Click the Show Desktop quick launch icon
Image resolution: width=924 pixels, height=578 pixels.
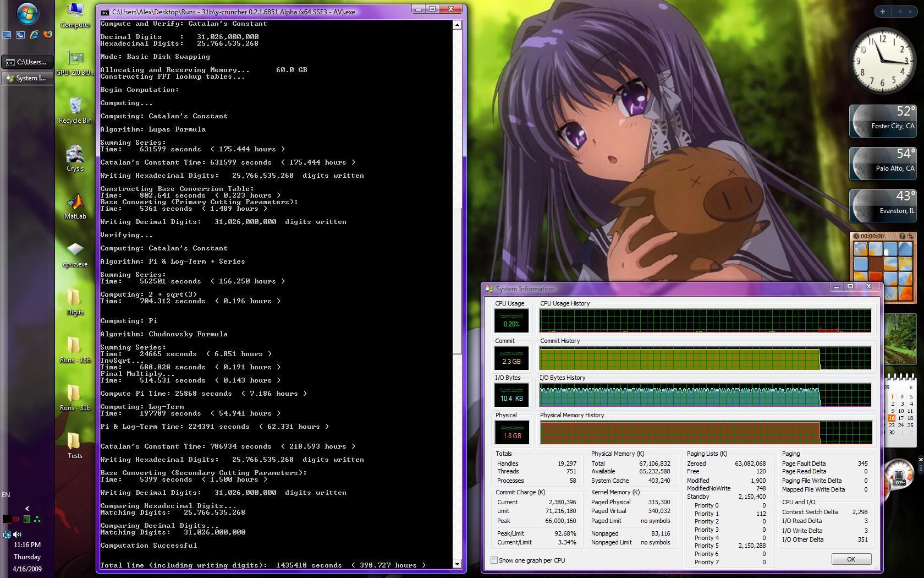click(7, 35)
